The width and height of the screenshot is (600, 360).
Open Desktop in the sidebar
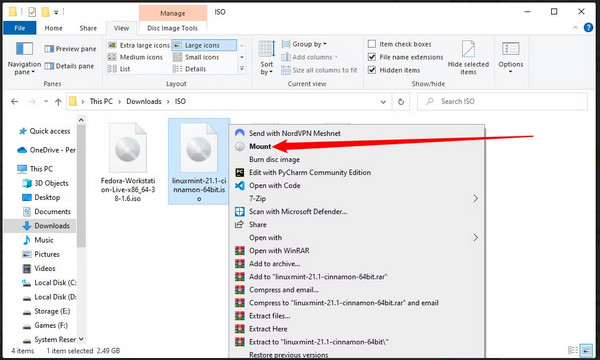coord(41,197)
